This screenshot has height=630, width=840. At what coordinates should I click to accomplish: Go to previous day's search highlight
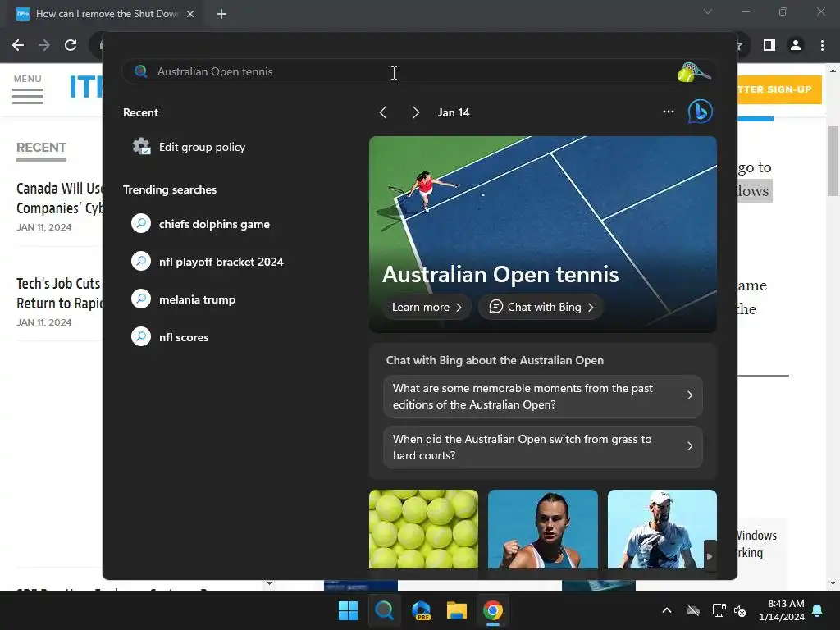(382, 112)
